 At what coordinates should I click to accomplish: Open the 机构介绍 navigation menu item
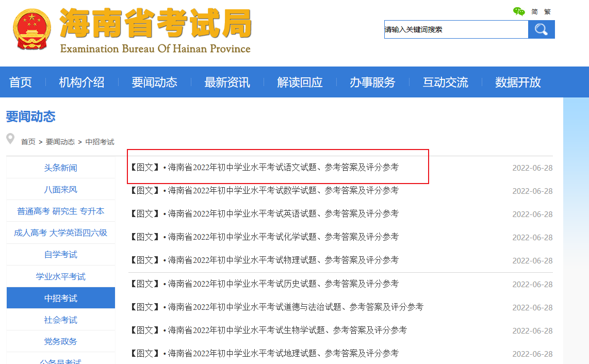81,82
